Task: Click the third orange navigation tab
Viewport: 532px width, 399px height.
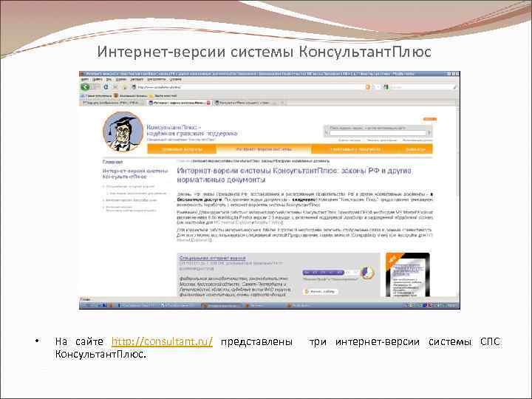Action: [x=355, y=149]
